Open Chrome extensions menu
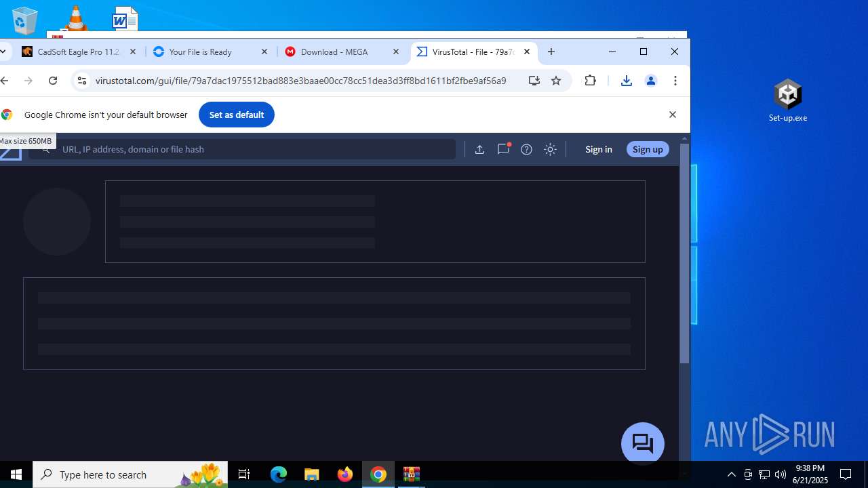The height and width of the screenshot is (488, 868). point(591,81)
